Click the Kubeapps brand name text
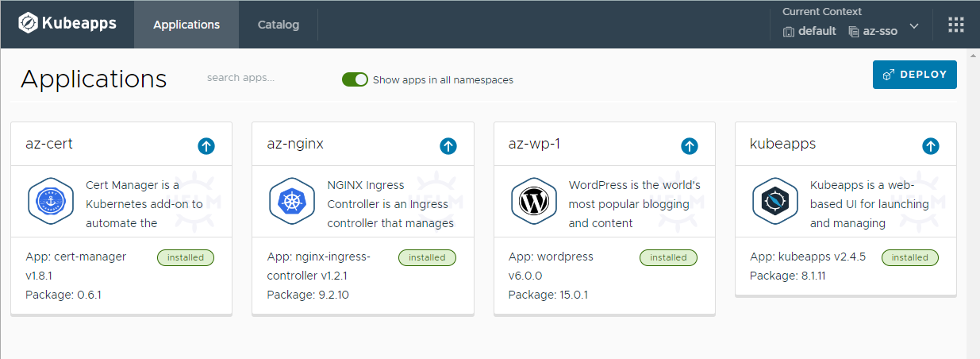980x359 pixels. point(79,24)
